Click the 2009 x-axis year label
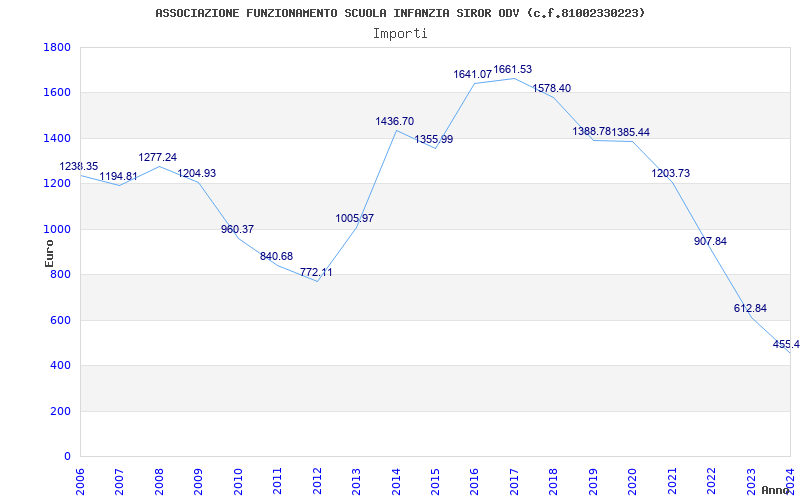The height and width of the screenshot is (500, 800). click(x=198, y=482)
